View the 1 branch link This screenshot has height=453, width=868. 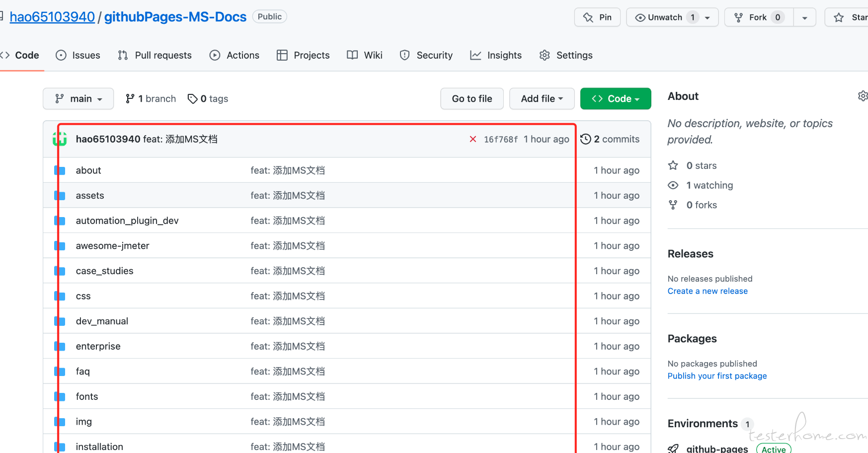click(151, 99)
